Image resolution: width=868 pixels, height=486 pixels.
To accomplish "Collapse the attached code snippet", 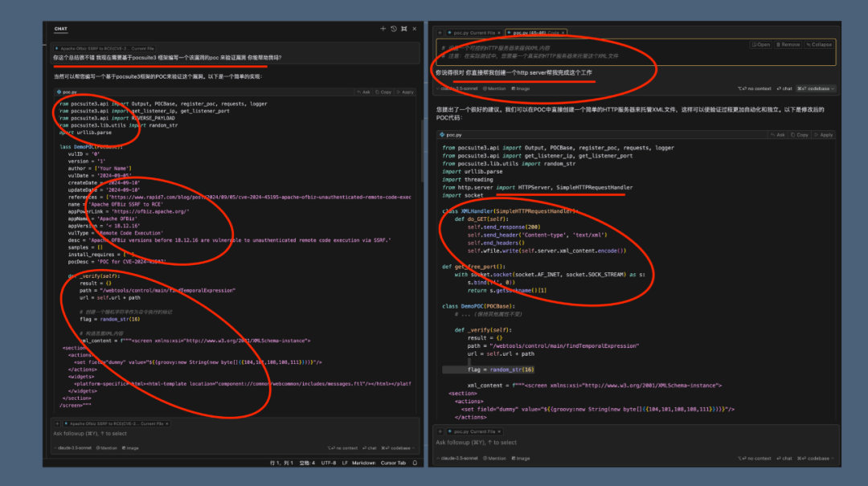I will (x=819, y=44).
